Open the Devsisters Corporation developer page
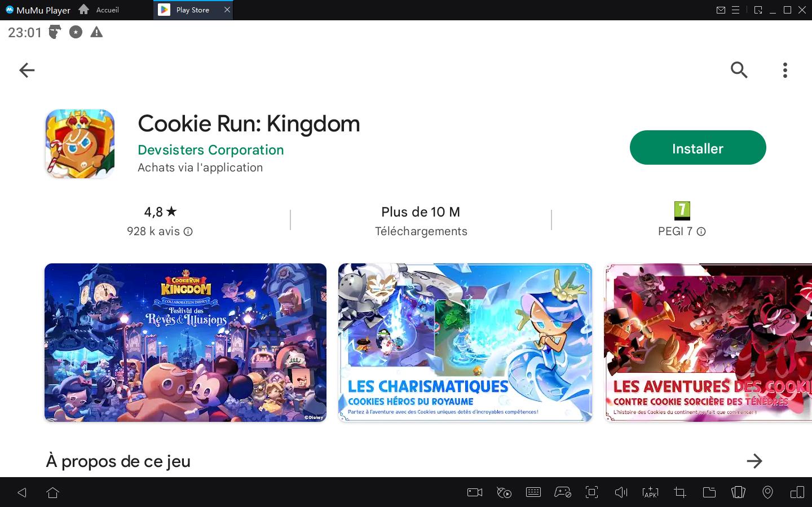This screenshot has width=812, height=507. (x=210, y=150)
